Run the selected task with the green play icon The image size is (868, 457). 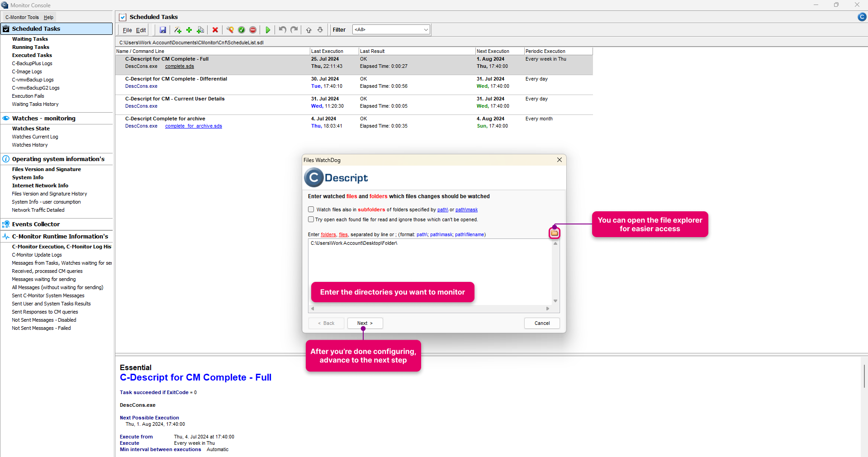click(x=268, y=30)
